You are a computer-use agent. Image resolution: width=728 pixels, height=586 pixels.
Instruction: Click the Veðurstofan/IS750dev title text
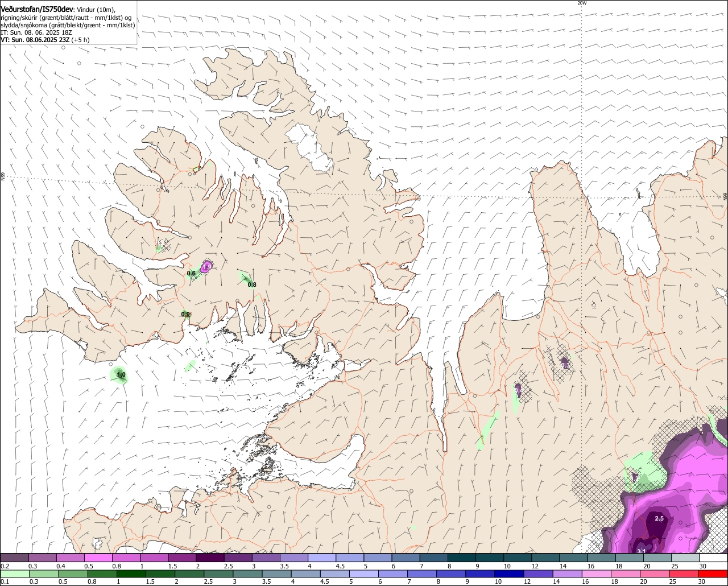(x=37, y=10)
